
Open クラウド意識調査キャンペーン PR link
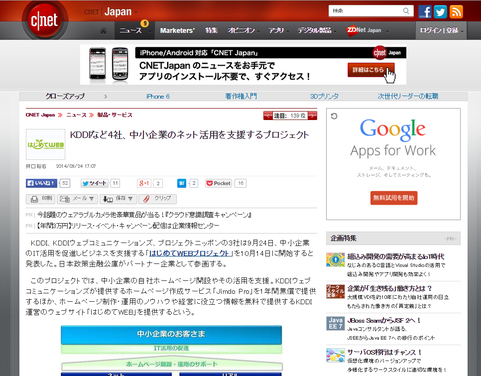(144, 215)
